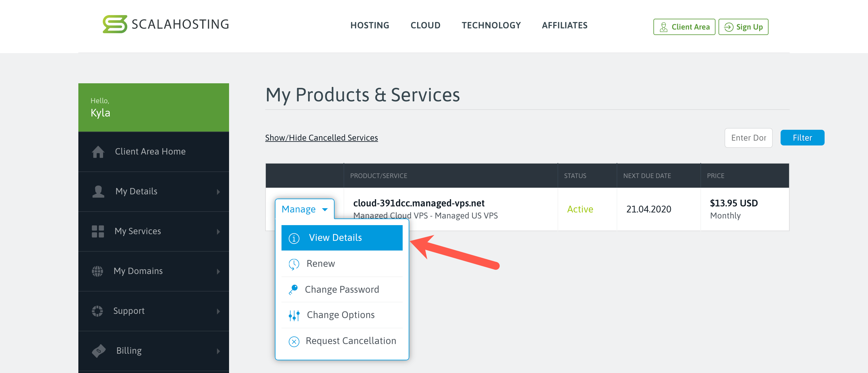Viewport: 868px width, 373px height.
Task: Open My Services sidebar item
Action: point(153,231)
